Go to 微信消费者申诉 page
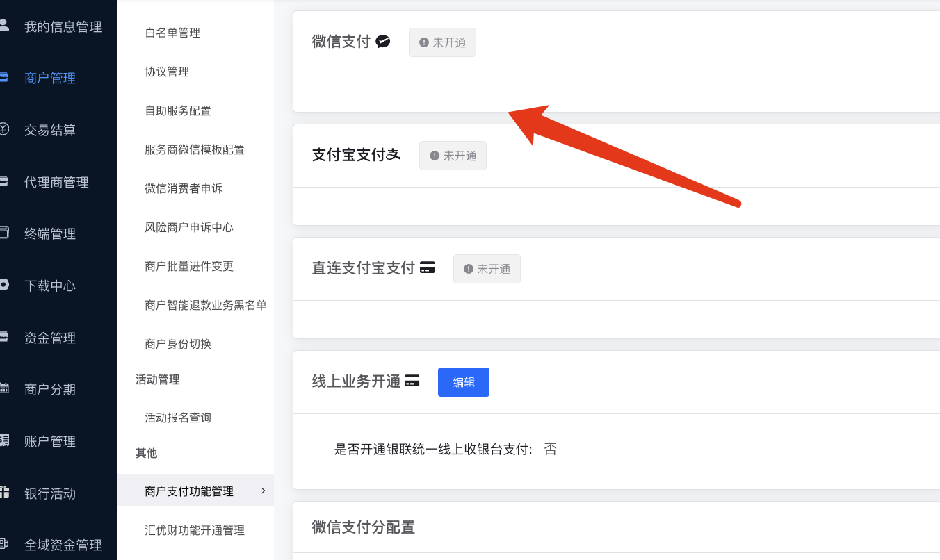 (184, 188)
